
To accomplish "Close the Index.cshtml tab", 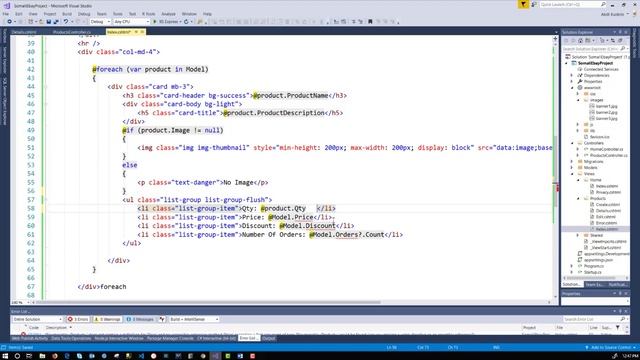I will (142, 32).
